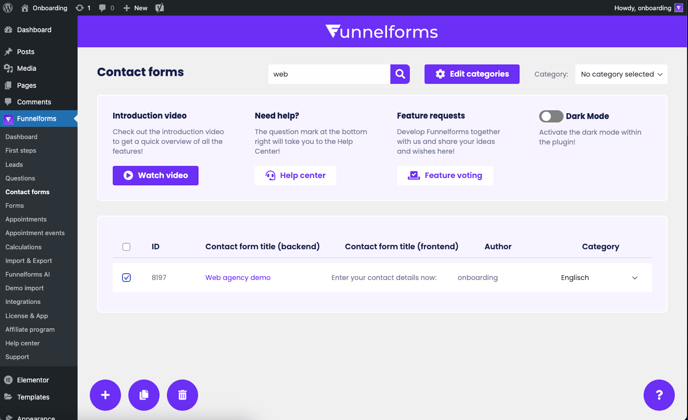Image resolution: width=688 pixels, height=420 pixels.
Task: Uncheck the checkbox for form 8197
Action: pos(126,278)
